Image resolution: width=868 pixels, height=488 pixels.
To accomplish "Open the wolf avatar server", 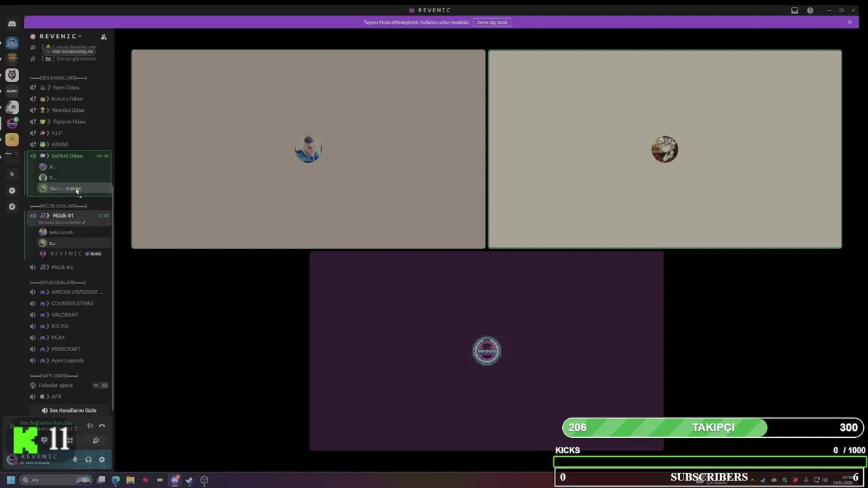I will pos(12,75).
